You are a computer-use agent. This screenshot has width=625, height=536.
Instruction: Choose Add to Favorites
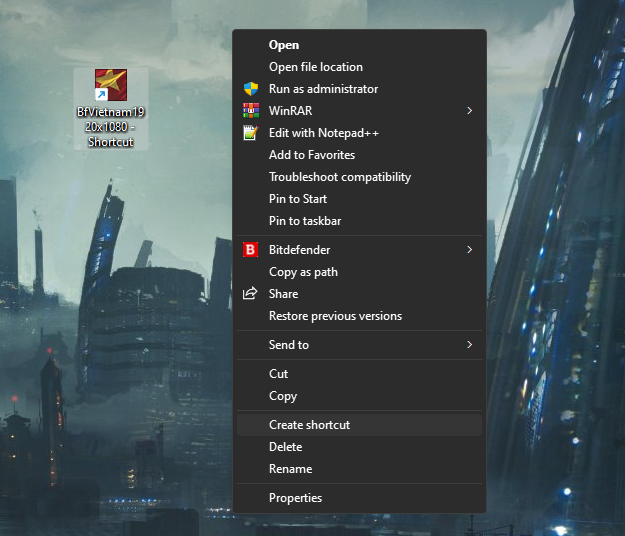[x=312, y=155]
